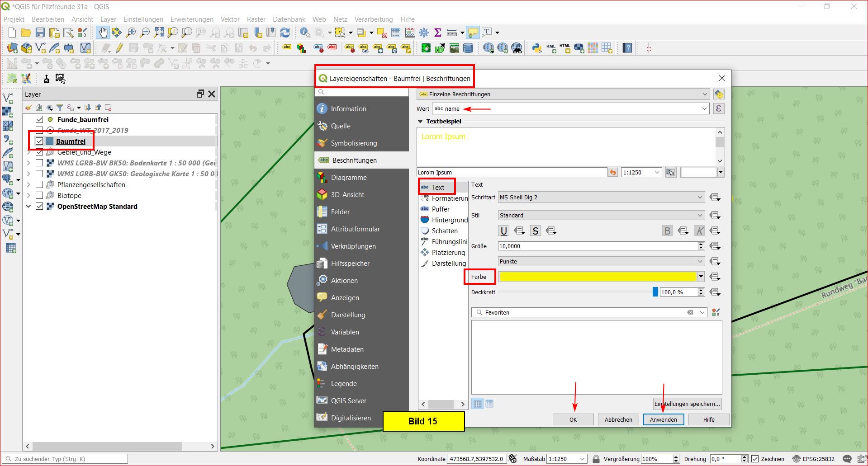Viewport: 868px width, 466px height.
Task: Click the Abbrechen button
Action: point(618,419)
